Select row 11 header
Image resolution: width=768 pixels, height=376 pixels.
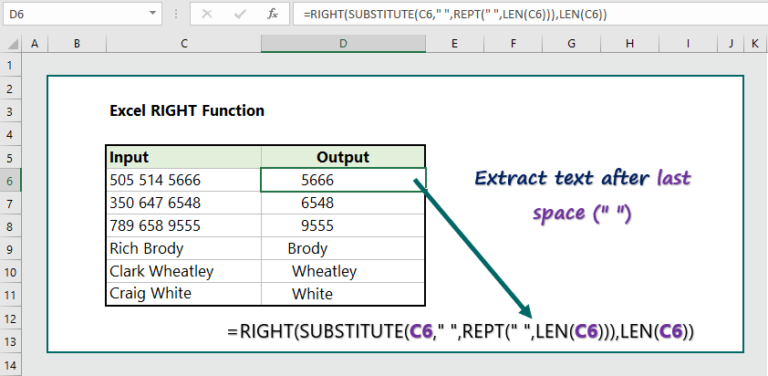point(11,296)
